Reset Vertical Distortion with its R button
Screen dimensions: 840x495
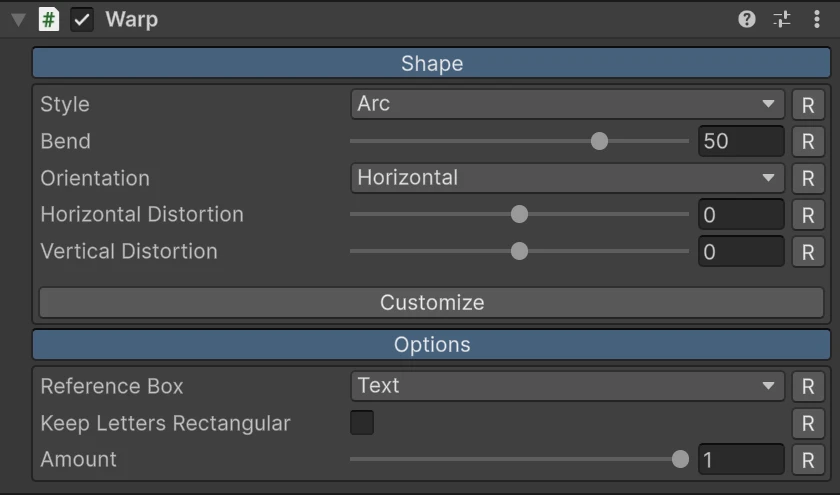coord(808,252)
